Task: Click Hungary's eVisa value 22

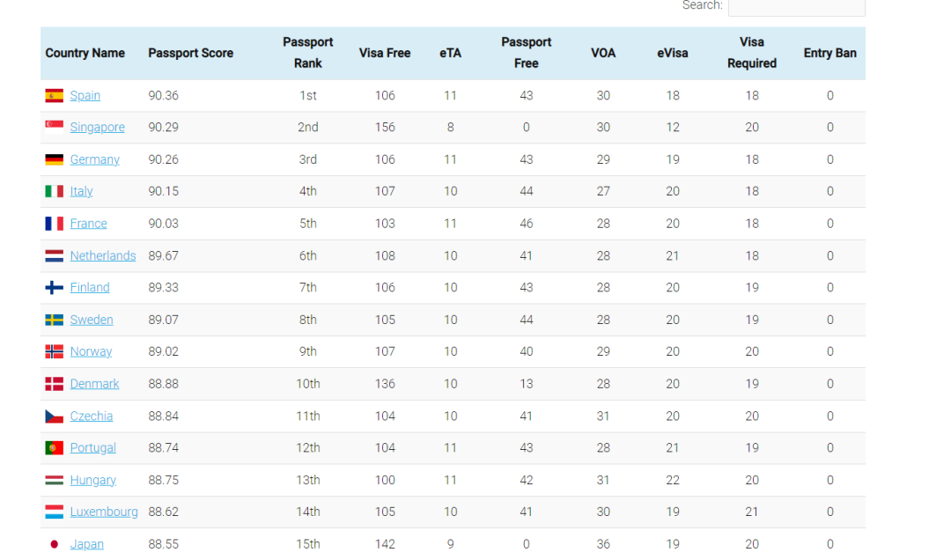Action: pos(673,480)
